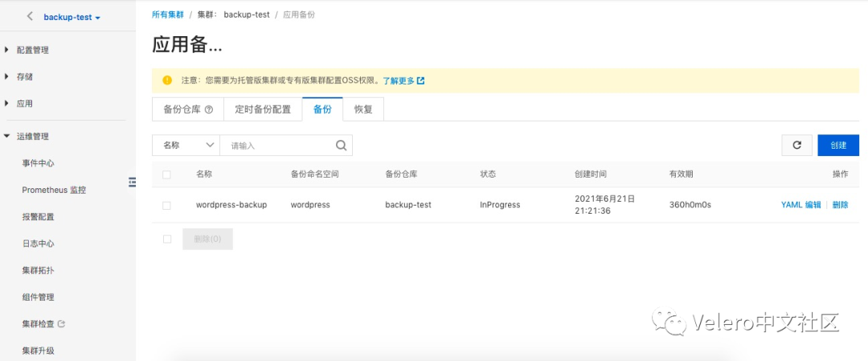Open 报警配置 in the sidebar
The height and width of the screenshot is (361, 868).
(x=39, y=216)
